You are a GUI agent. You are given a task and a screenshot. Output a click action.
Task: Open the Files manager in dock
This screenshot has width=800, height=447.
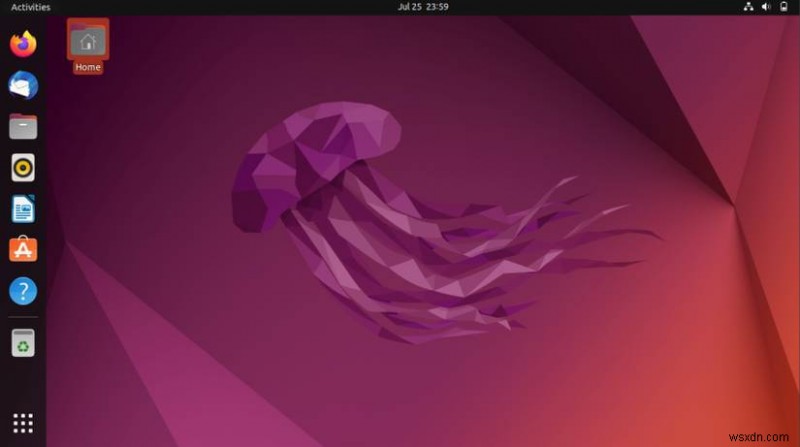tap(23, 127)
